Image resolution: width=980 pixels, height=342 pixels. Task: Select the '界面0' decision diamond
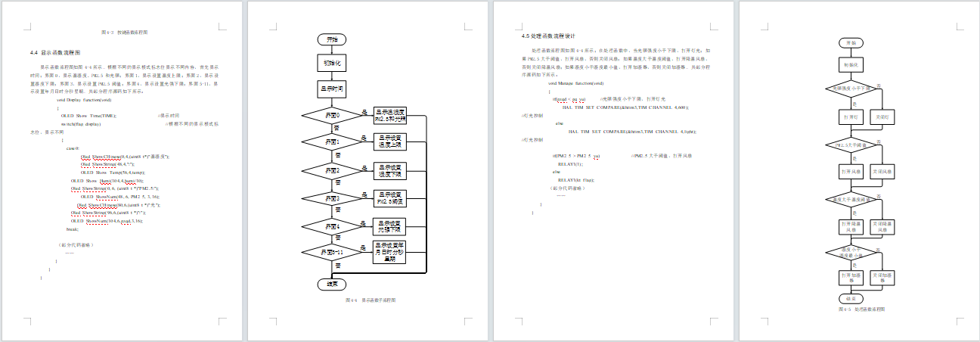click(331, 116)
